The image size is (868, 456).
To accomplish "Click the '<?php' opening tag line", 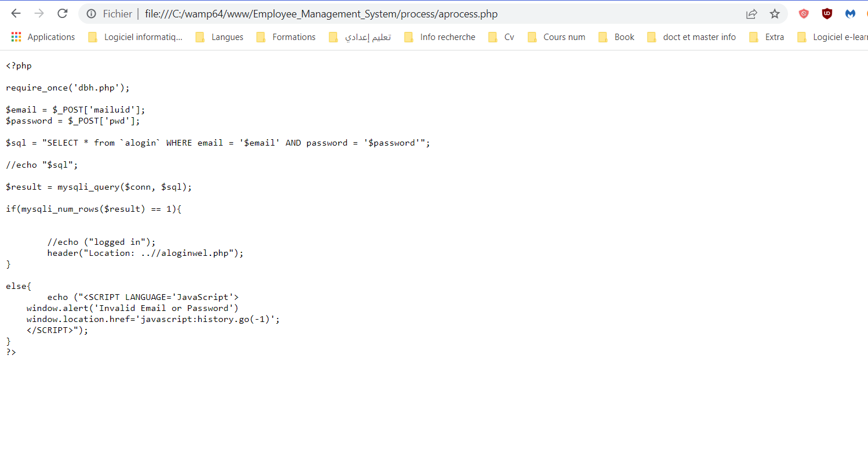I will click(19, 66).
